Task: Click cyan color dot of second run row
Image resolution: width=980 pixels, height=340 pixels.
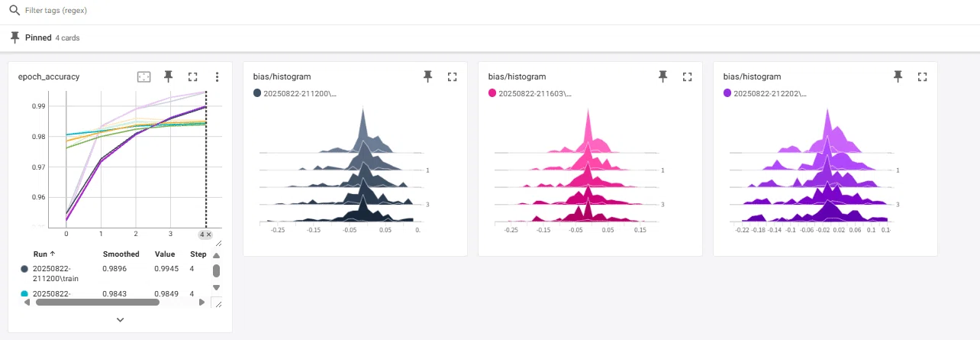Action: tap(24, 294)
